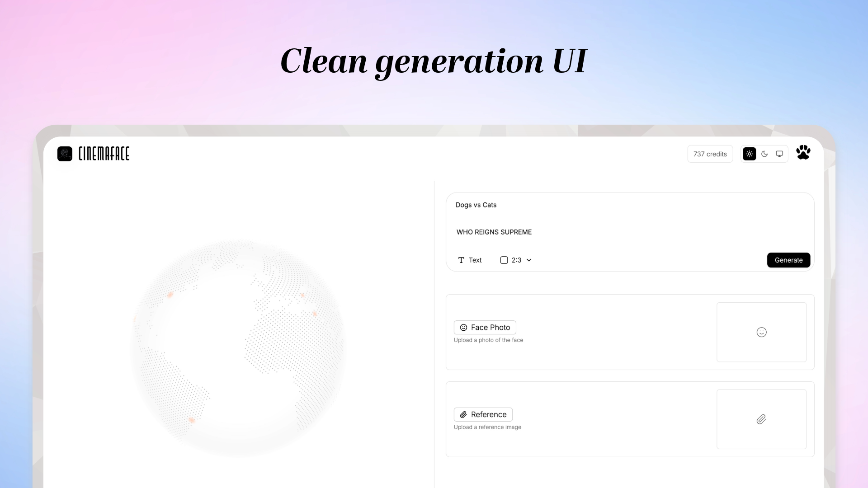Click the smiley icon in Face Photo label

463,328
